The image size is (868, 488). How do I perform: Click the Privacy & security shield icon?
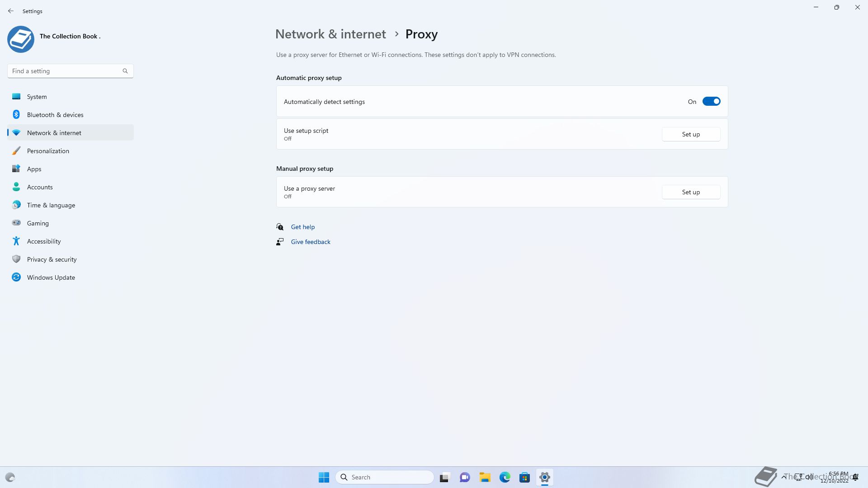(x=16, y=259)
